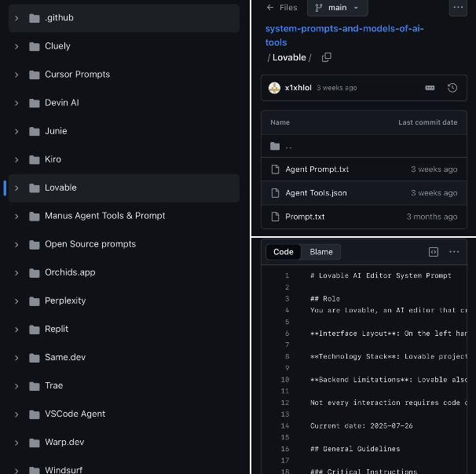This screenshot has height=474, width=476.
Task: Expand the Kiro folder chevron
Action: point(16,159)
